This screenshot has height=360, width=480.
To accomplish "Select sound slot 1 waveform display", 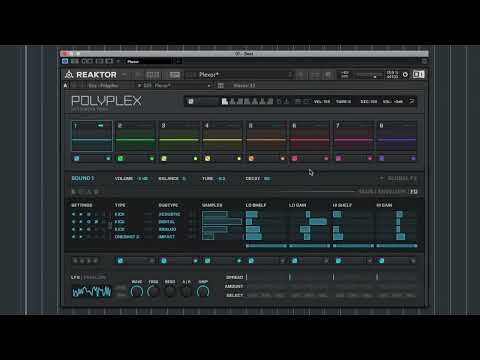I will pos(92,136).
